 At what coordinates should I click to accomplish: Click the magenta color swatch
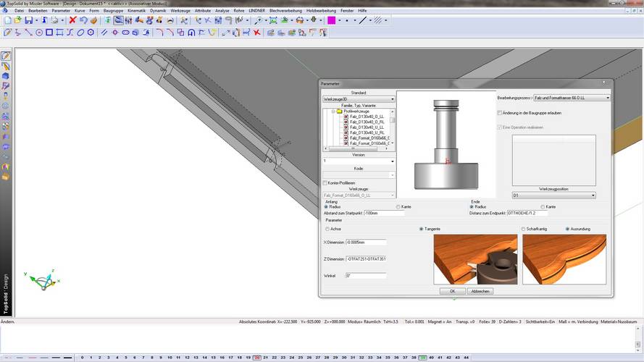point(332,20)
